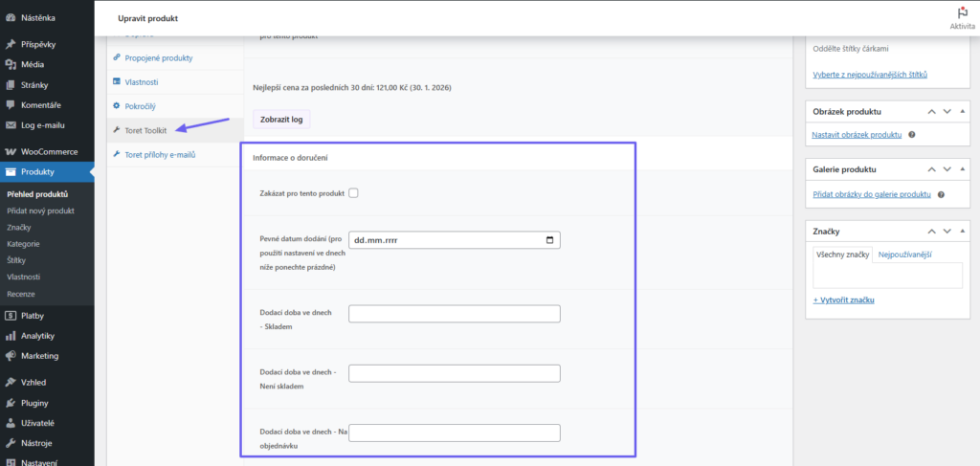
Task: Click the Log e-mailu envelope icon
Action: pyautogui.click(x=10, y=125)
